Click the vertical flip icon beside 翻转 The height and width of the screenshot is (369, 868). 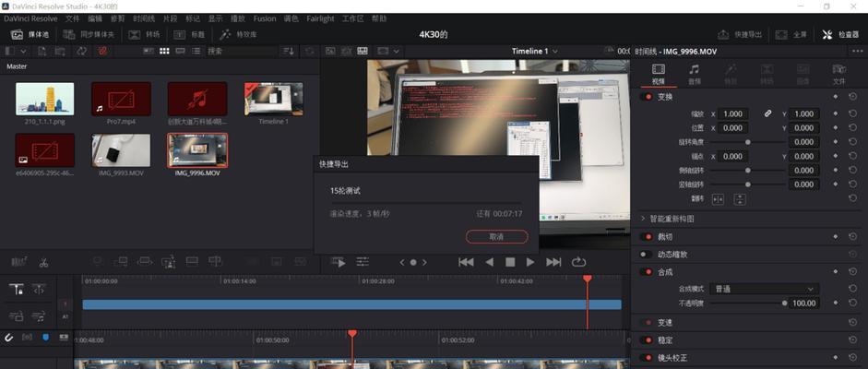click(740, 199)
